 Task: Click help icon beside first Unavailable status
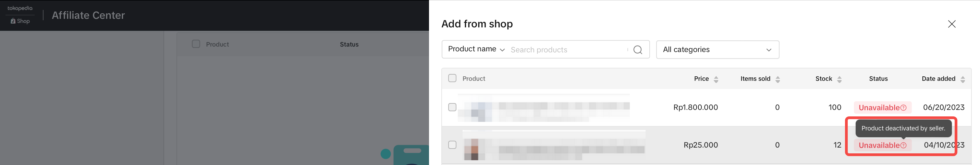(x=903, y=107)
